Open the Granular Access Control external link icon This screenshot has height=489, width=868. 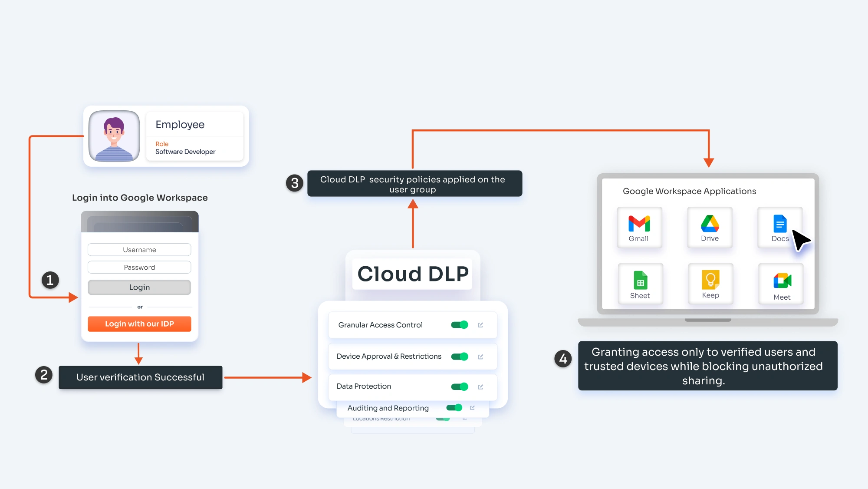coord(481,324)
